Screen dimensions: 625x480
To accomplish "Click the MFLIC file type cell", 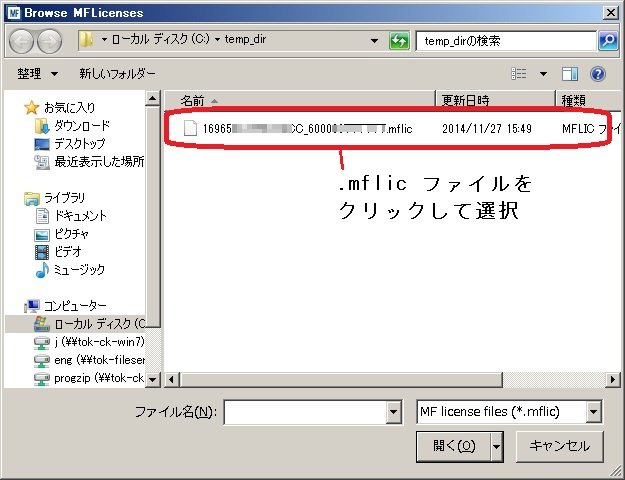I will click(591, 129).
